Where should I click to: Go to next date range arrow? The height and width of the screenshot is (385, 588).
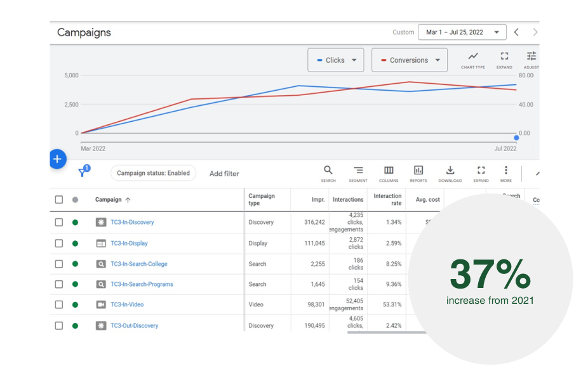(x=535, y=32)
